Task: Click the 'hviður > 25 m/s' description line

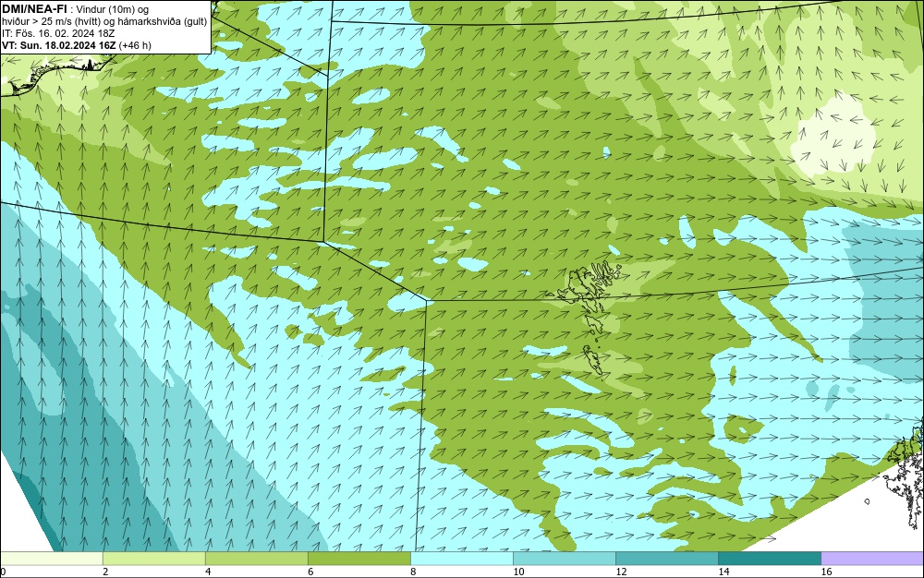Action: (104, 22)
